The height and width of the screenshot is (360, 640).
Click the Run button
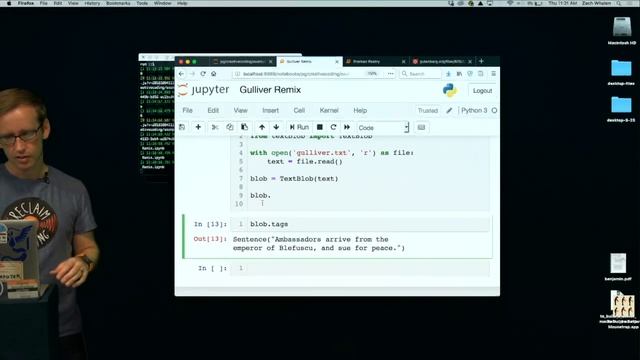(299, 127)
